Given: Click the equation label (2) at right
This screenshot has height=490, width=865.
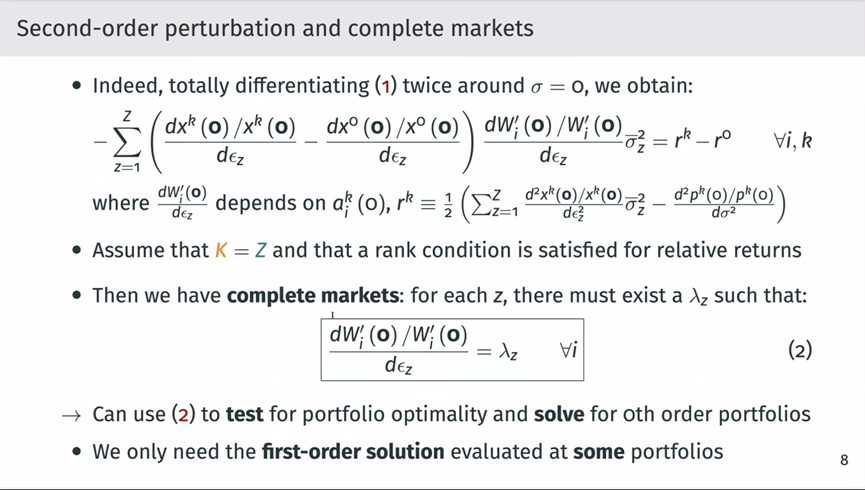Looking at the screenshot, I should tap(799, 350).
